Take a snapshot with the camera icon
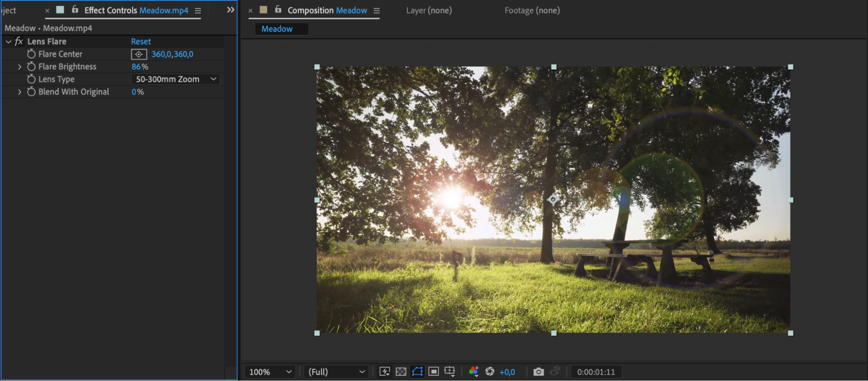 pyautogui.click(x=538, y=372)
